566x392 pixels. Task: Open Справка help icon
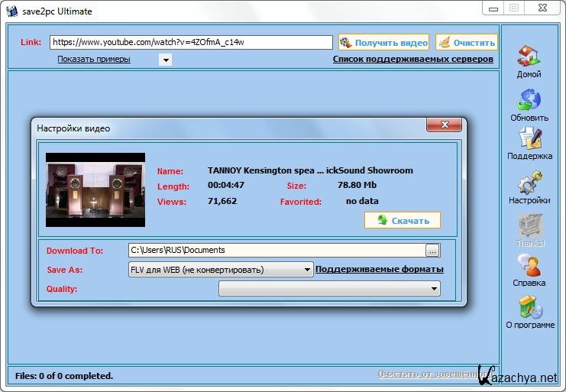[x=529, y=266]
